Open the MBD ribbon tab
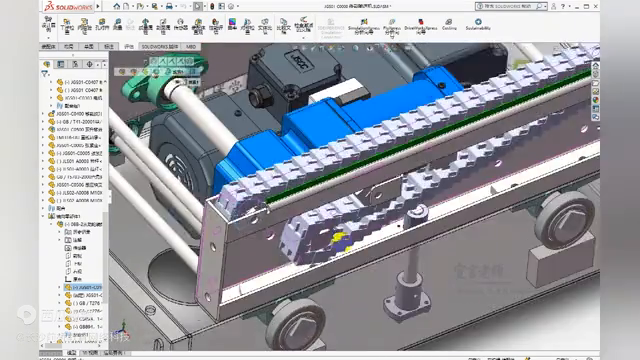The image size is (640, 360). click(191, 47)
